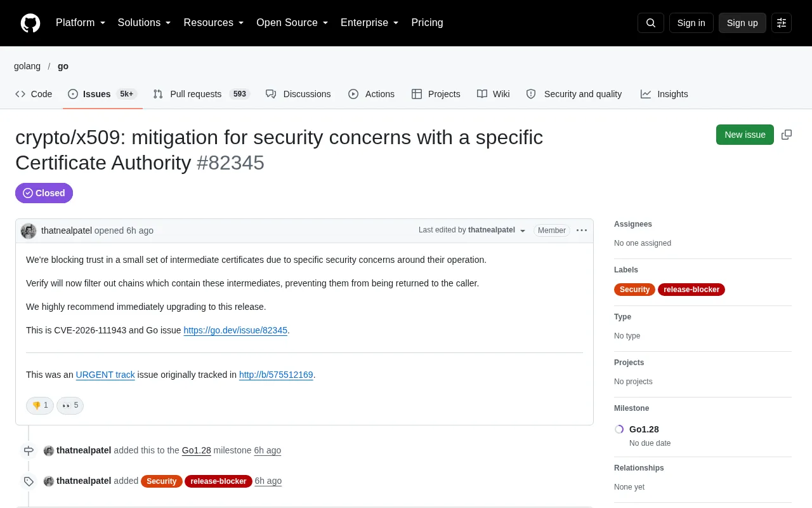The width and height of the screenshot is (812, 508).
Task: Open thatnealpatel in milestone event
Action: click(84, 450)
